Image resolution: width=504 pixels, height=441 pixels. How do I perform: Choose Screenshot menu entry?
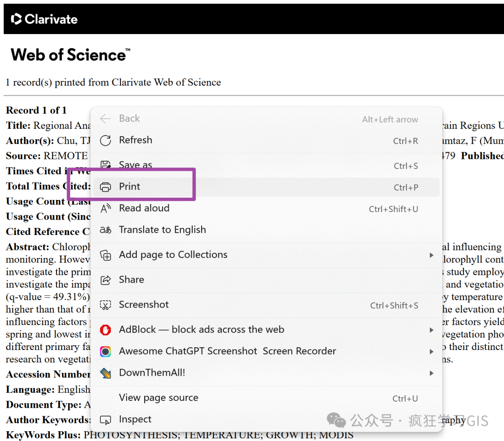click(x=266, y=305)
